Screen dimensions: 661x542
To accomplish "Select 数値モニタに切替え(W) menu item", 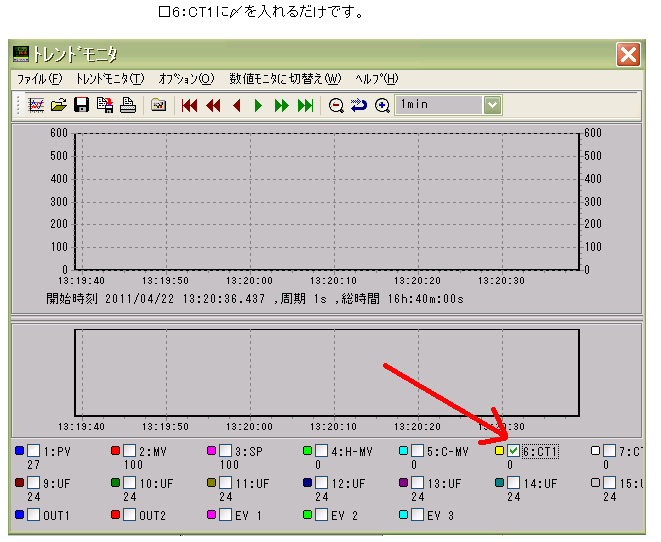I will [285, 79].
